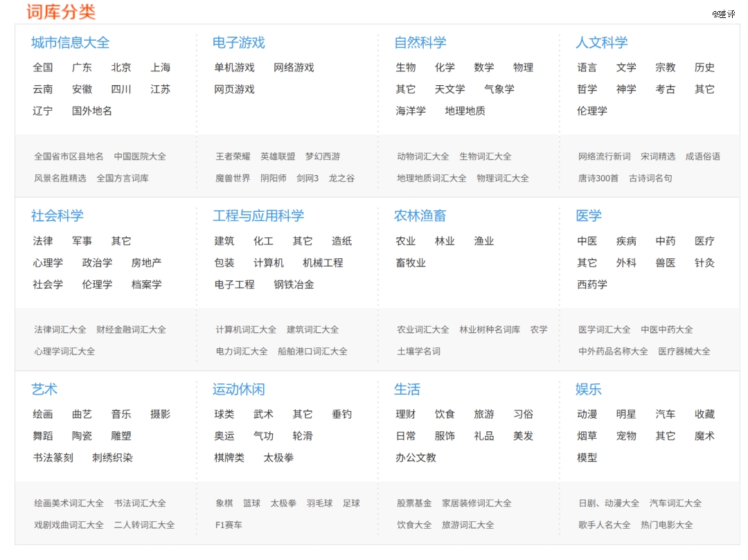Click the F1赛车 dictionary link

tap(229, 525)
